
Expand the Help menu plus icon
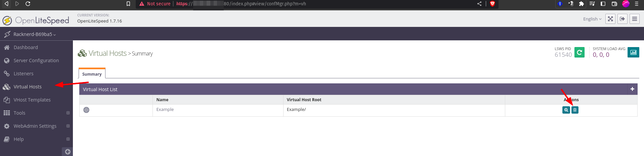(68, 139)
